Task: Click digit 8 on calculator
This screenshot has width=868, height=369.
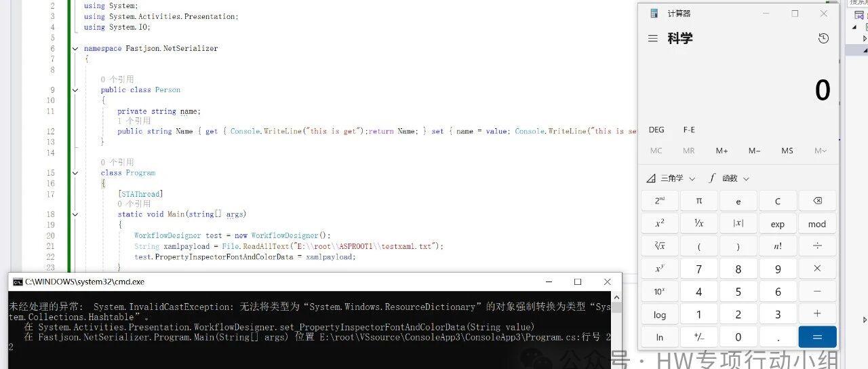Action: point(738,269)
